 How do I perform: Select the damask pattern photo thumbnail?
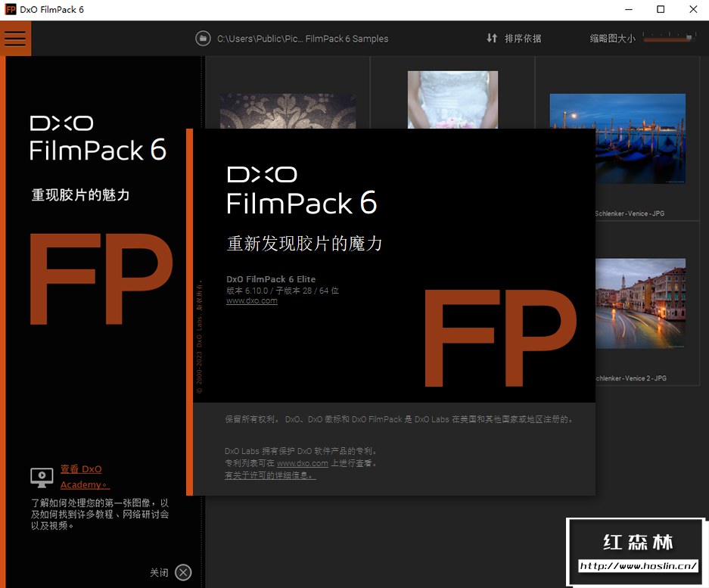tap(288, 111)
